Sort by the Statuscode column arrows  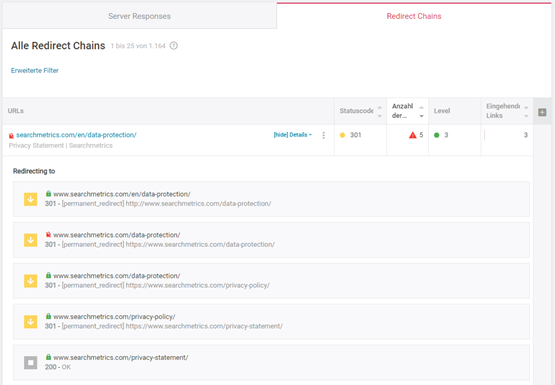click(379, 111)
